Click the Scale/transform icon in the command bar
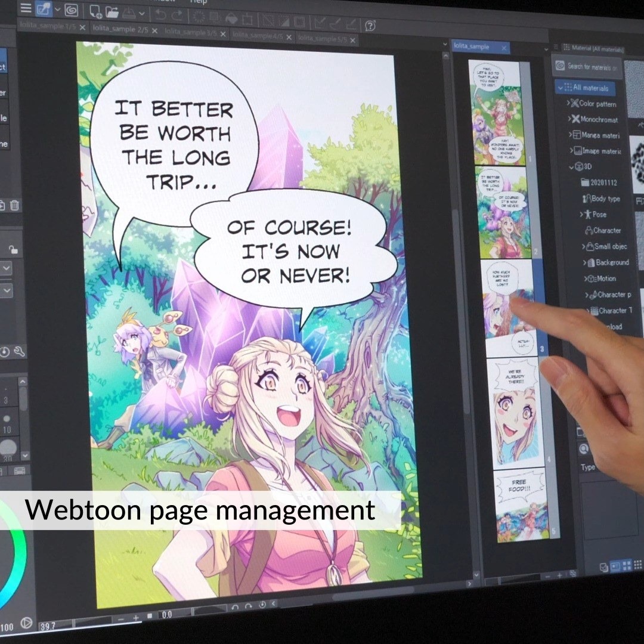This screenshot has height=644, width=644. pyautogui.click(x=247, y=19)
